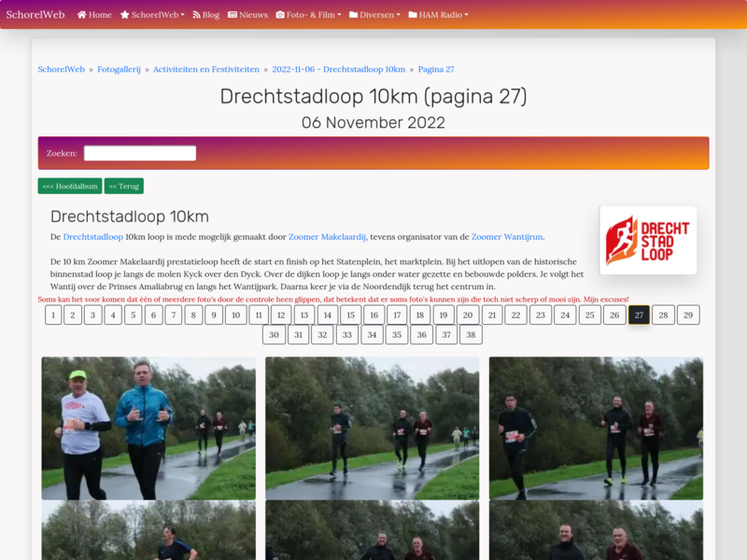Click the folder icon beside HAM Radio
This screenshot has width=747, height=560.
pos(413,15)
